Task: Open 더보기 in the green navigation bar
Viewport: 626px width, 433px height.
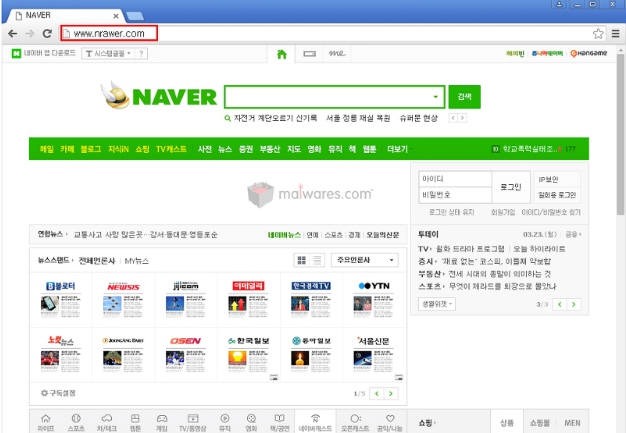Action: pyautogui.click(x=397, y=149)
